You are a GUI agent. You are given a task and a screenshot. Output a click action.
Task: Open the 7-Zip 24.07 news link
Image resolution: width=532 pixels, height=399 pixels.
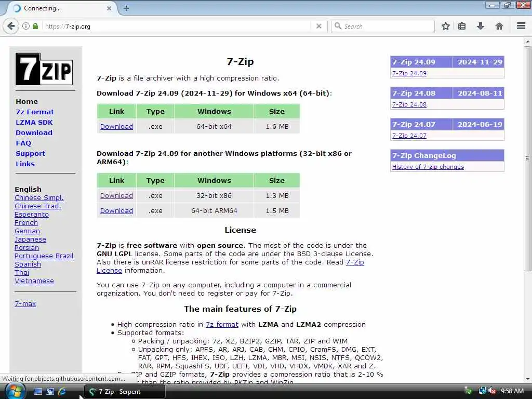tap(409, 136)
